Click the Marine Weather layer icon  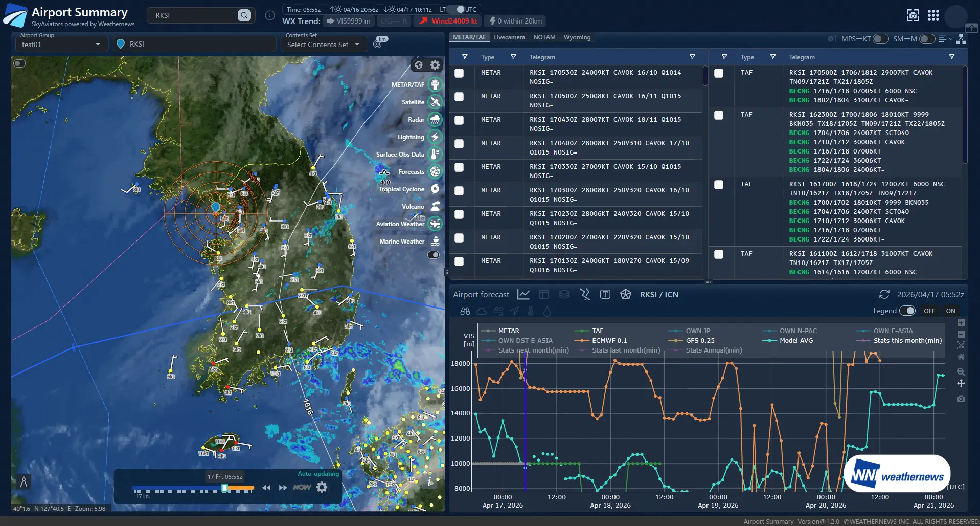point(435,242)
